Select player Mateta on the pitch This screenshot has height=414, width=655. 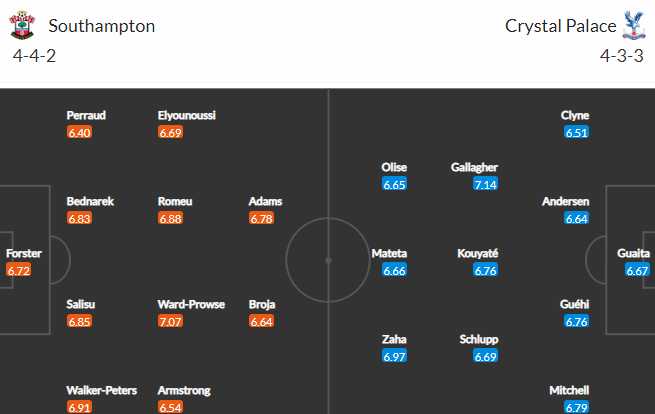pyautogui.click(x=389, y=253)
